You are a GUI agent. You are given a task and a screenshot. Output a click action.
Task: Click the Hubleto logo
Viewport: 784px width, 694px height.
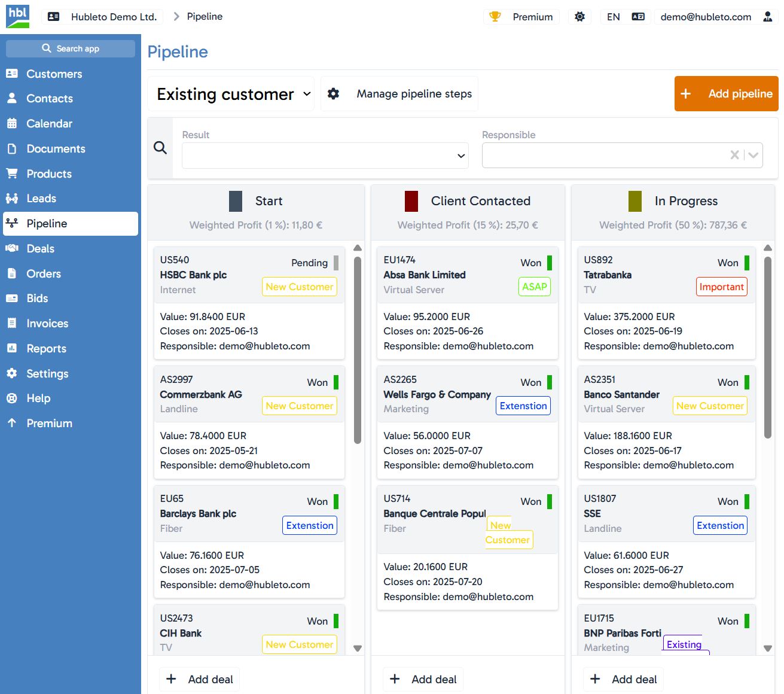coord(16,16)
